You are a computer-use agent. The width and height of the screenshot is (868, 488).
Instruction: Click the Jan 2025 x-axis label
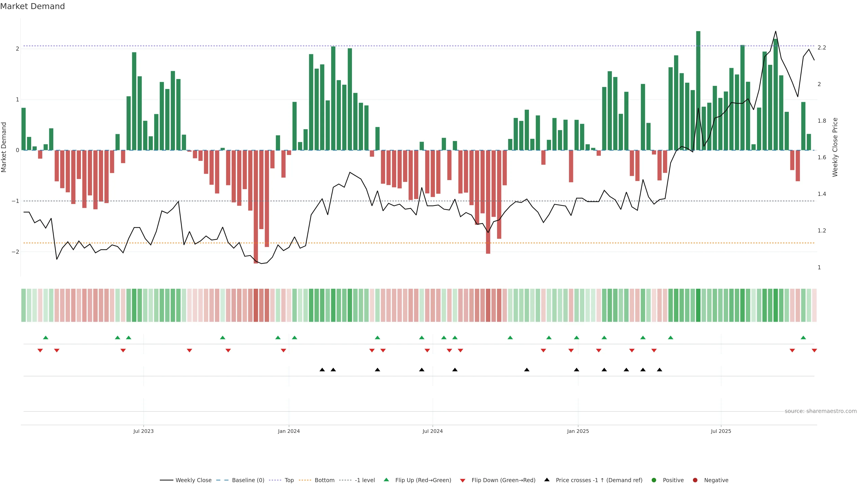point(578,432)
